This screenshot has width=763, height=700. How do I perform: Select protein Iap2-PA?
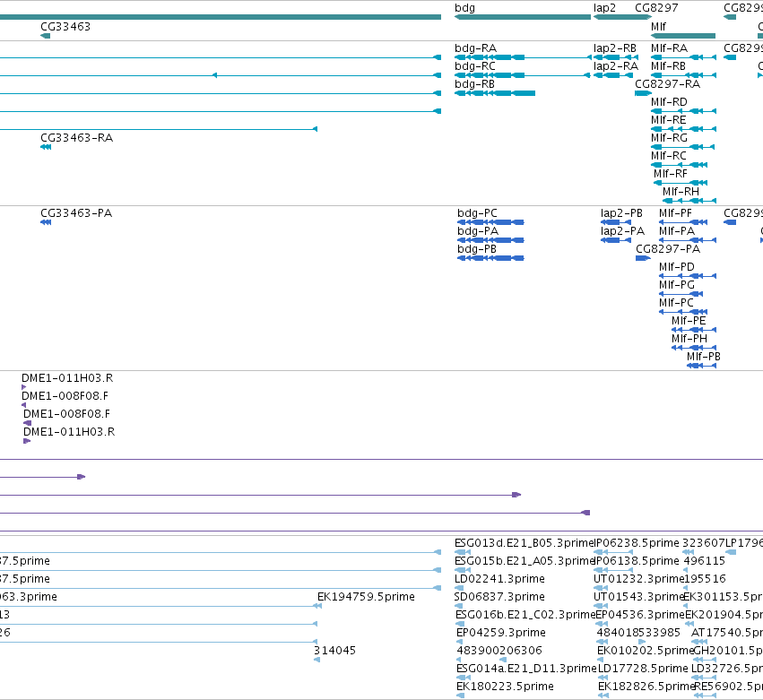coord(622,231)
